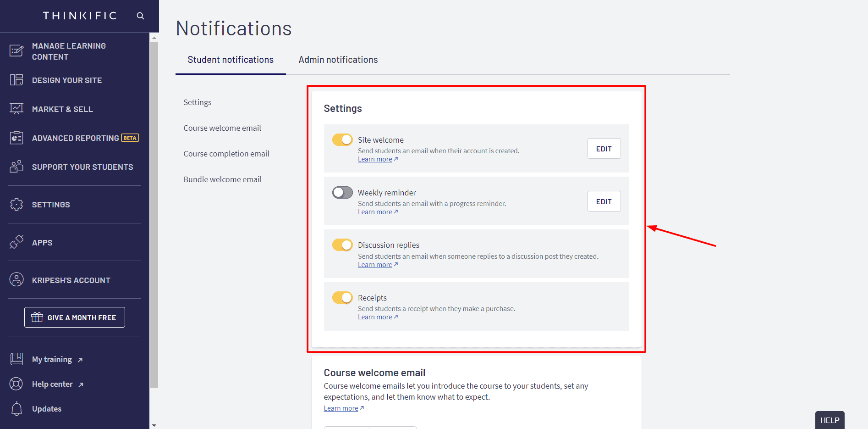Click the Settings card heading
This screenshot has height=429, width=868.
(x=343, y=108)
